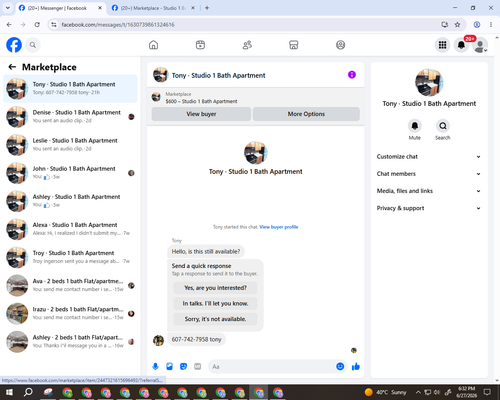Open the Friends icon in top navigation
Viewport: 500px width, 400px height.
click(x=247, y=45)
